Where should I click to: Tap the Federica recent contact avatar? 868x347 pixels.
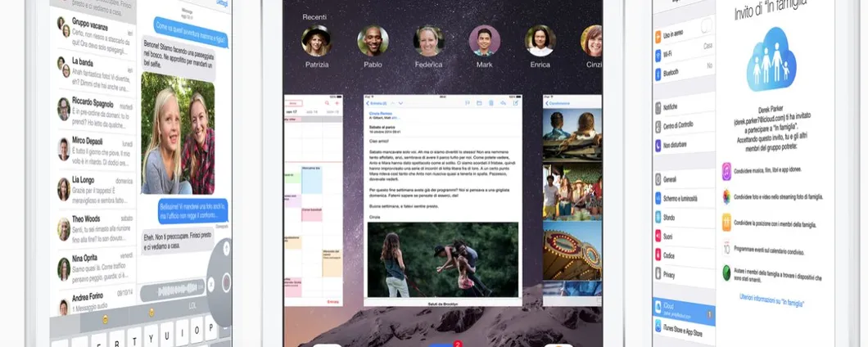[429, 40]
